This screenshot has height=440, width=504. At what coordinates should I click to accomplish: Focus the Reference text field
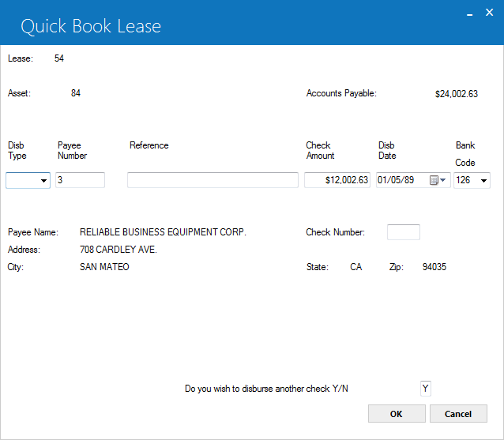213,180
